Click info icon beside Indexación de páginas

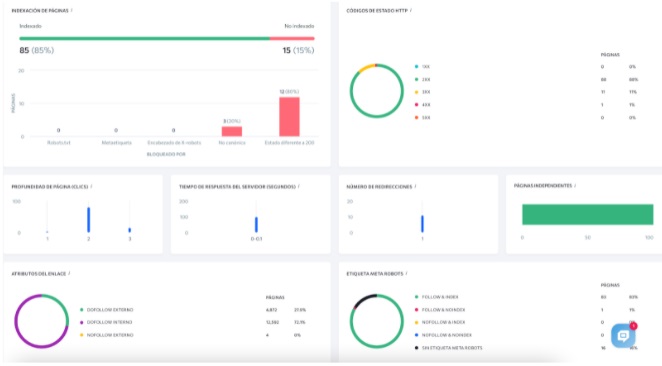pos(71,11)
